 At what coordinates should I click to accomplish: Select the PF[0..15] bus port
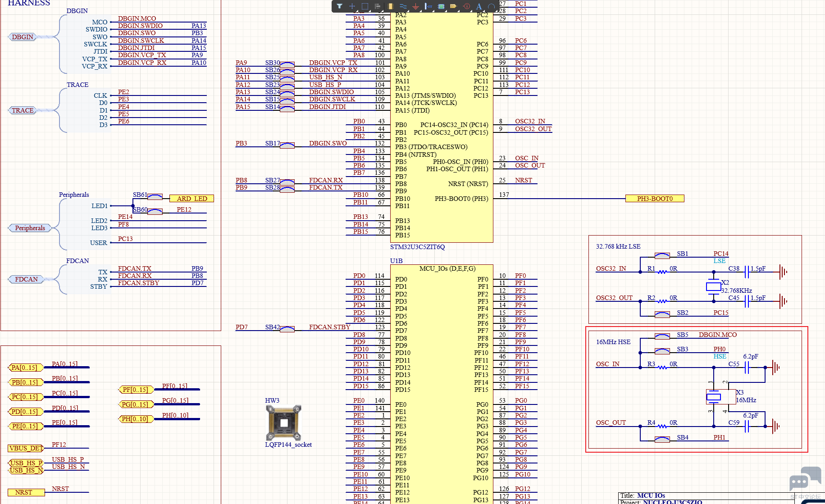click(x=136, y=390)
